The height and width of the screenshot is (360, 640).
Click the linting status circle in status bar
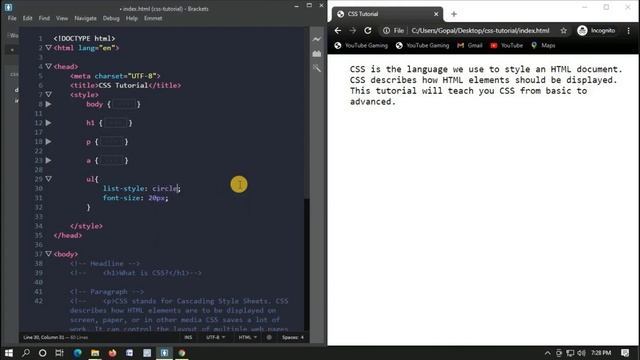(x=269, y=338)
